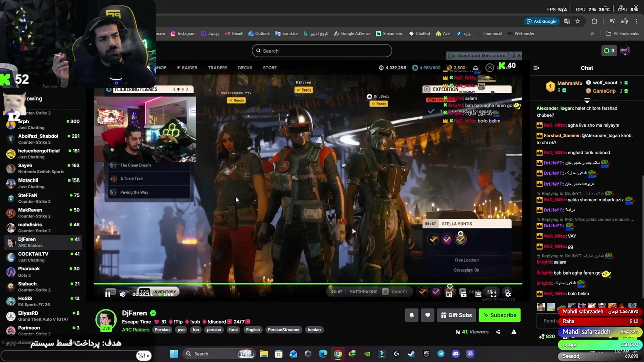
Task: Open the stream player settings gear
Action: [508, 294]
